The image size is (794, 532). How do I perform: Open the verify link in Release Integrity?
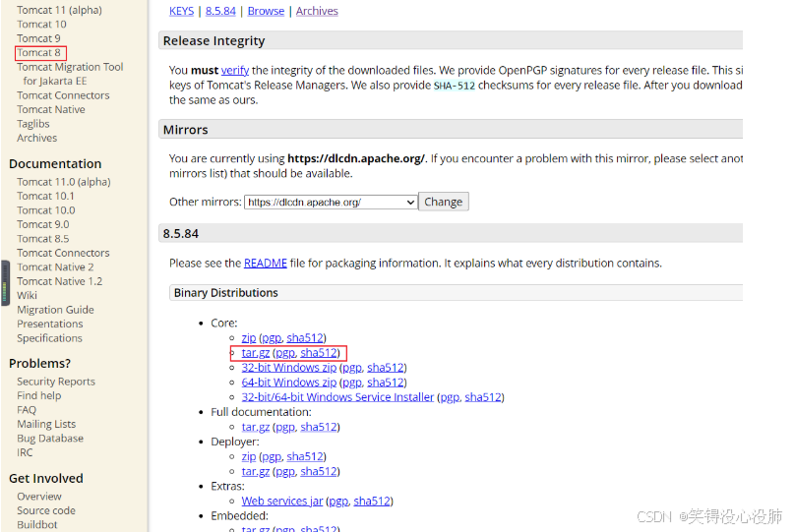[x=235, y=70]
